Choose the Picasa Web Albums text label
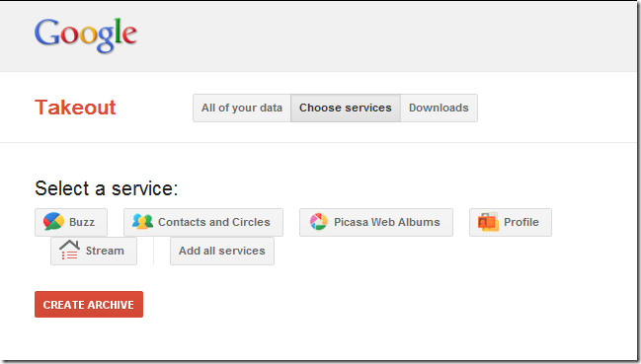This screenshot has height=364, width=641. click(387, 222)
